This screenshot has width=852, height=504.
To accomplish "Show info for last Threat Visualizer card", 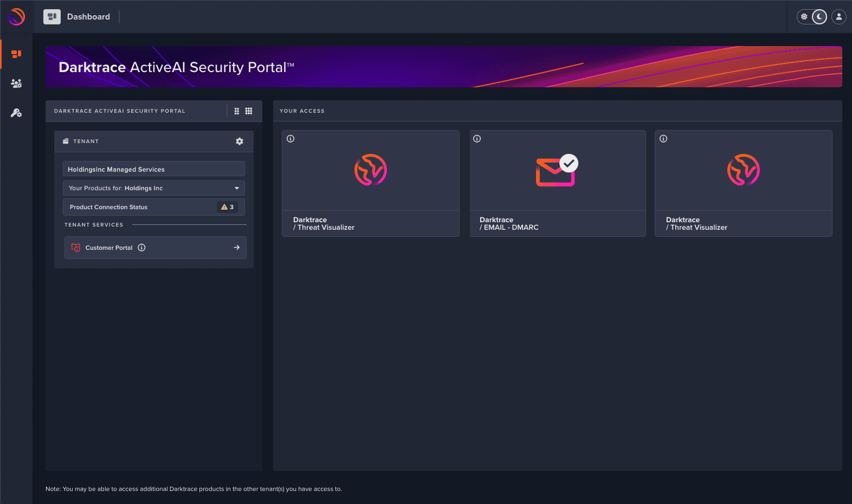I will click(663, 139).
